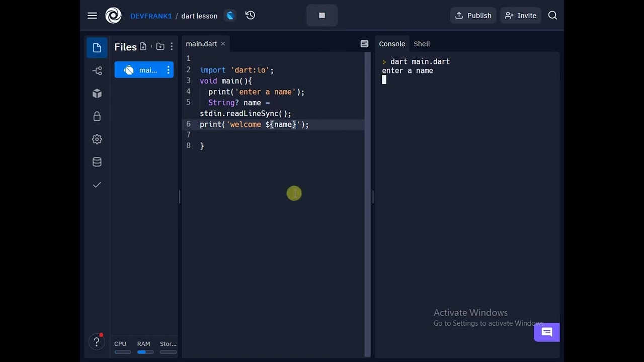Click the "enter a name" console output
The image size is (644, 362).
pyautogui.click(x=408, y=71)
